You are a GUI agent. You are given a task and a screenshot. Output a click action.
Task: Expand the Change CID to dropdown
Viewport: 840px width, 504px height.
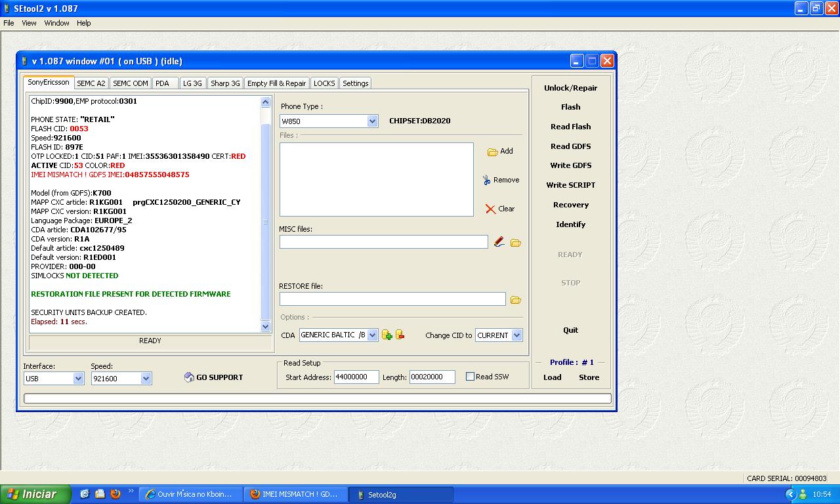pyautogui.click(x=516, y=335)
